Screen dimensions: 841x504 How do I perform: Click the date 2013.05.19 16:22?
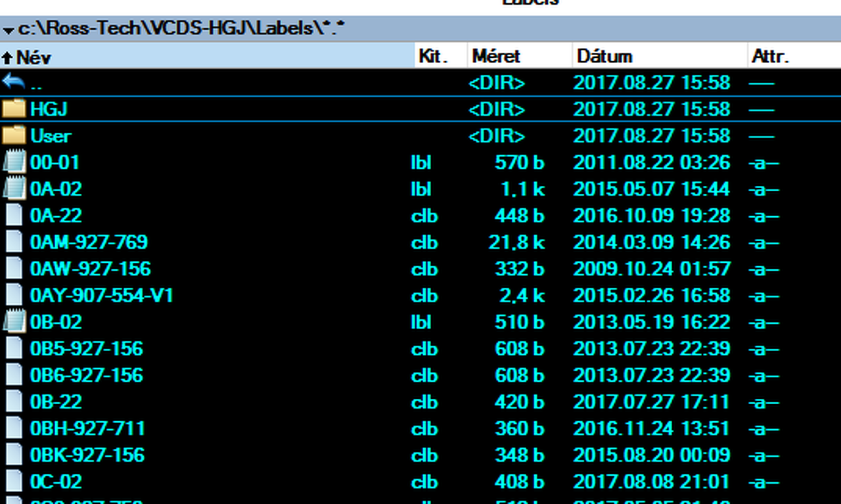[652, 322]
